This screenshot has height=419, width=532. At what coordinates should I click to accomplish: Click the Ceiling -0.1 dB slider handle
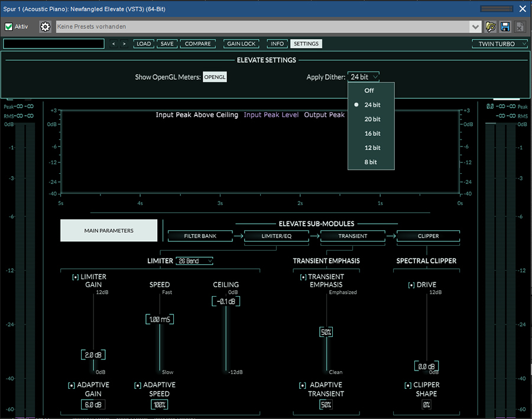coord(226,301)
